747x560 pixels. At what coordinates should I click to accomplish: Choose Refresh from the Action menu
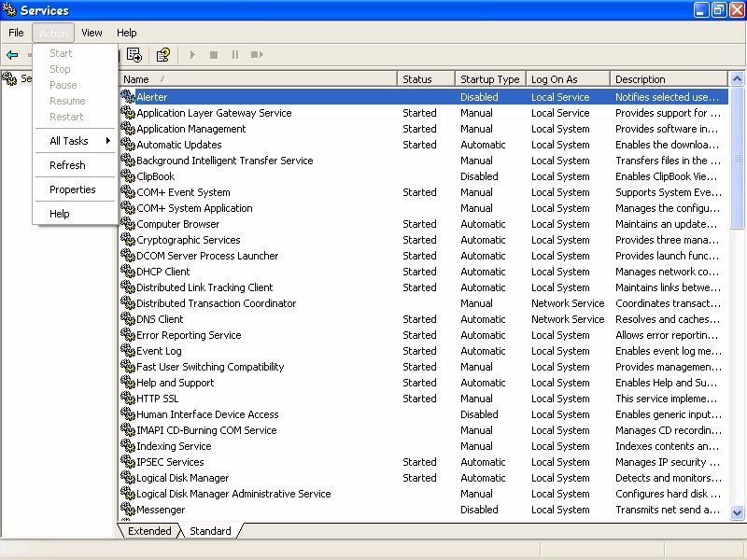76,165
